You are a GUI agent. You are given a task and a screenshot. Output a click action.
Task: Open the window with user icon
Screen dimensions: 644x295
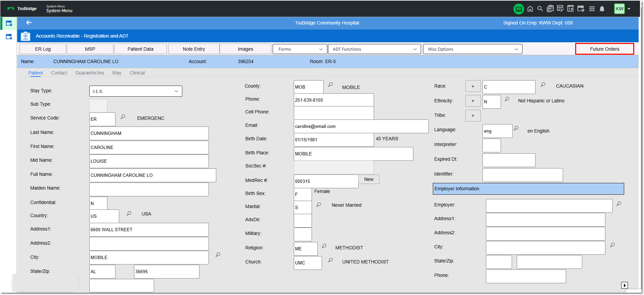[x=581, y=9]
